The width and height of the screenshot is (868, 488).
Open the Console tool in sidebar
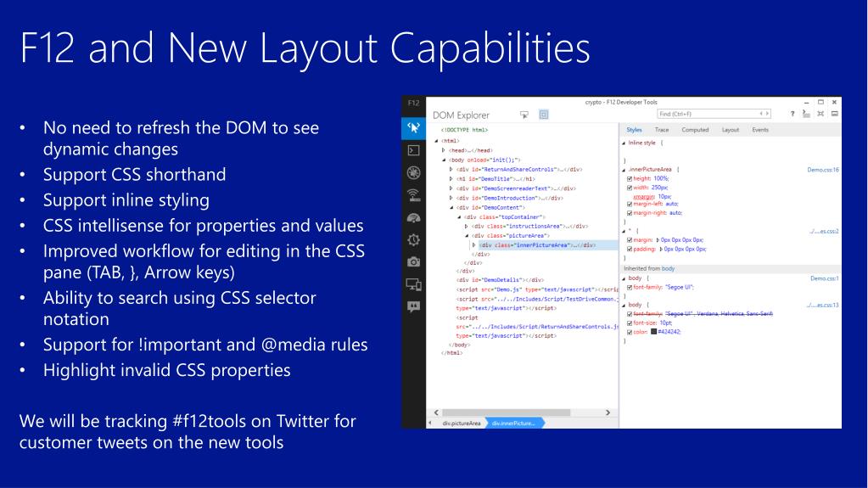click(413, 151)
